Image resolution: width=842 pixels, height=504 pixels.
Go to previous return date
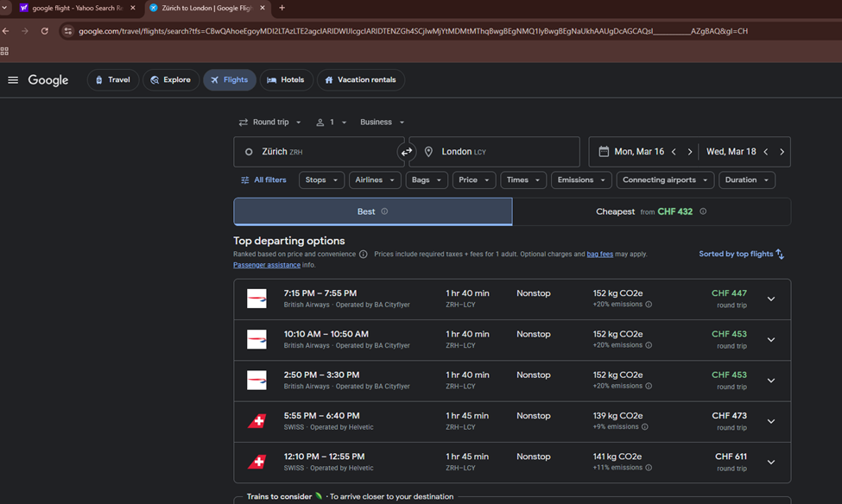click(x=766, y=152)
